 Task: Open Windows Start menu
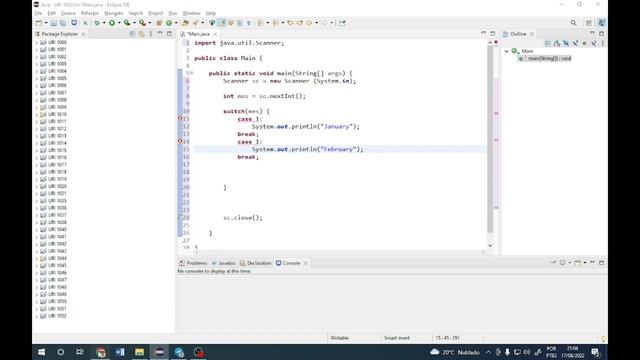coord(42,352)
